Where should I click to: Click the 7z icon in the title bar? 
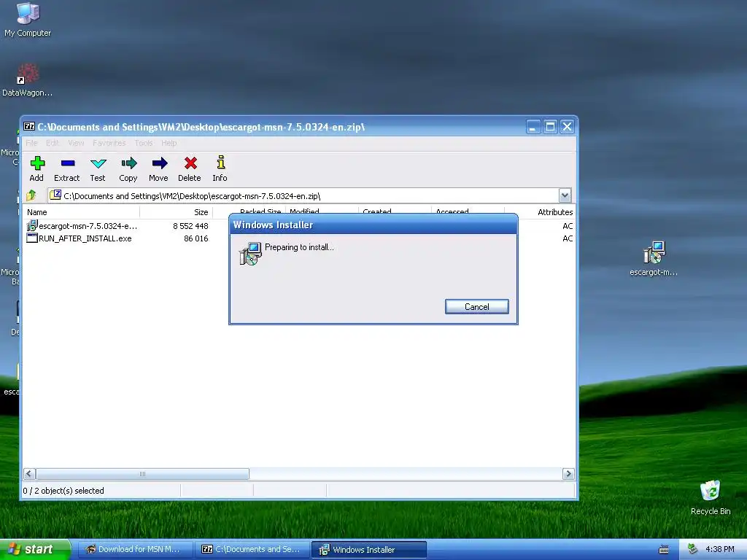coord(29,126)
